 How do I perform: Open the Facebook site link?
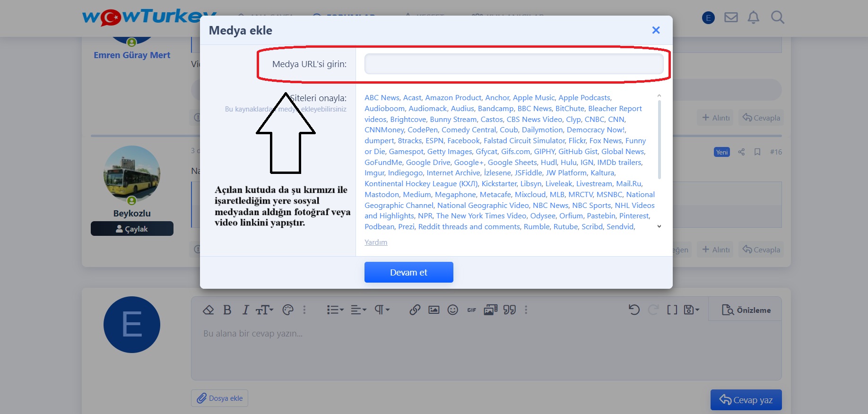pos(463,140)
